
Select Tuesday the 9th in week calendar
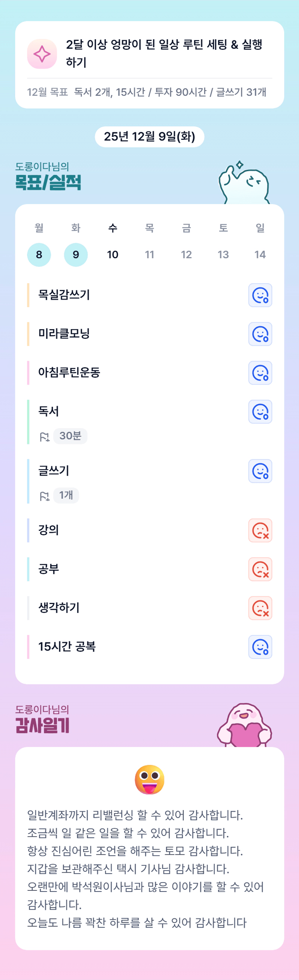click(x=76, y=255)
